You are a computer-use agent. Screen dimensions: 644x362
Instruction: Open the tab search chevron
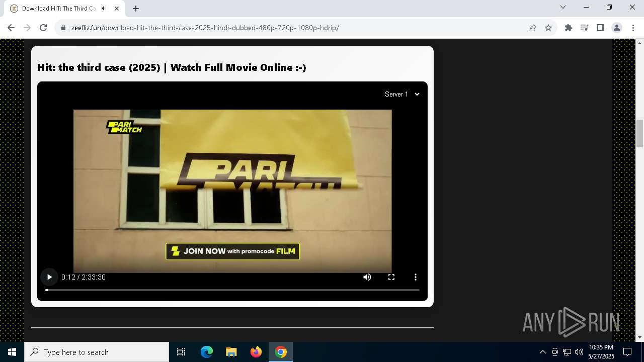[563, 8]
